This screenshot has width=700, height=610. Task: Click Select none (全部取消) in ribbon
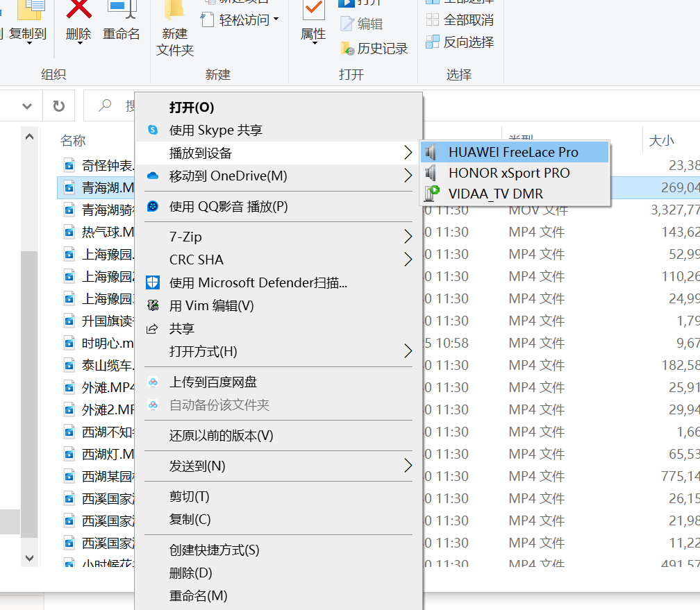click(x=460, y=19)
